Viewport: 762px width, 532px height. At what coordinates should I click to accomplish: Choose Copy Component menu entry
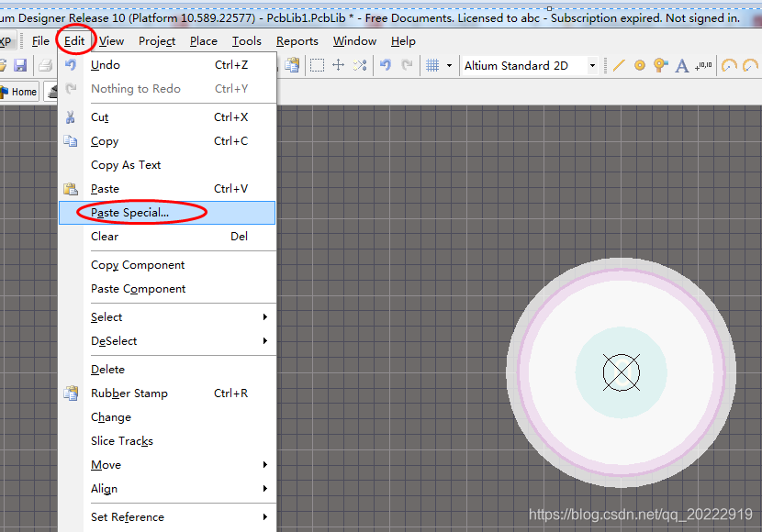pyautogui.click(x=168, y=265)
